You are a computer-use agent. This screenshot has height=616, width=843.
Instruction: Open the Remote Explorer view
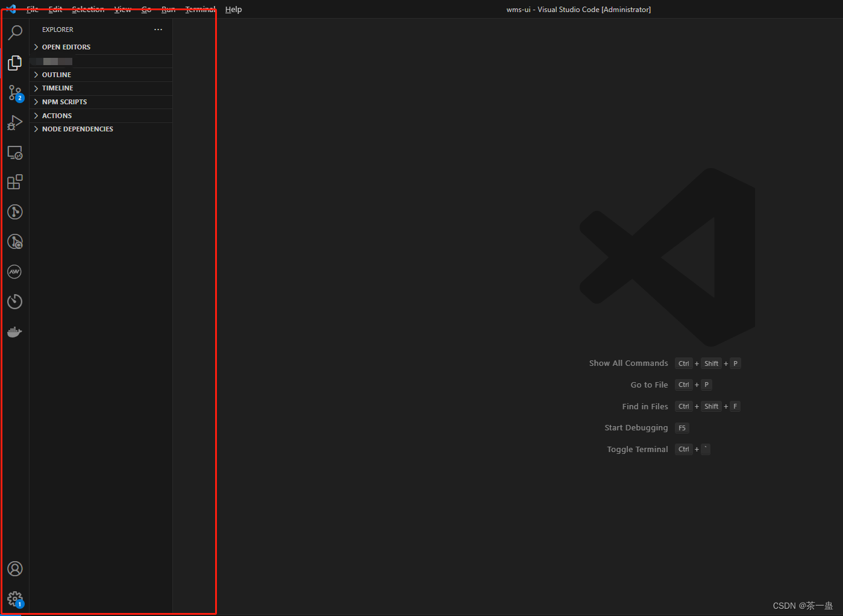15,152
